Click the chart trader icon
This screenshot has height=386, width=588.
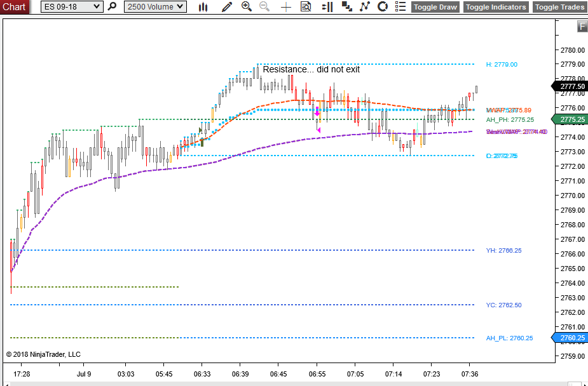click(x=327, y=7)
